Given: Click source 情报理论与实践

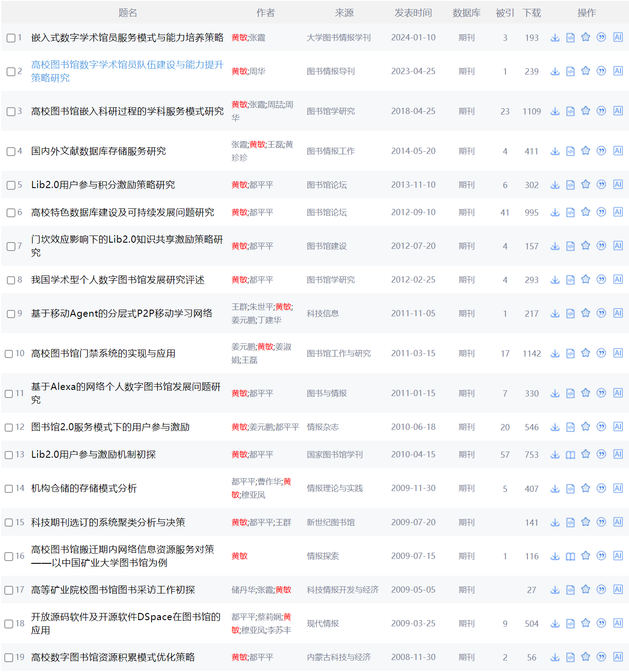Looking at the screenshot, I should [x=335, y=488].
